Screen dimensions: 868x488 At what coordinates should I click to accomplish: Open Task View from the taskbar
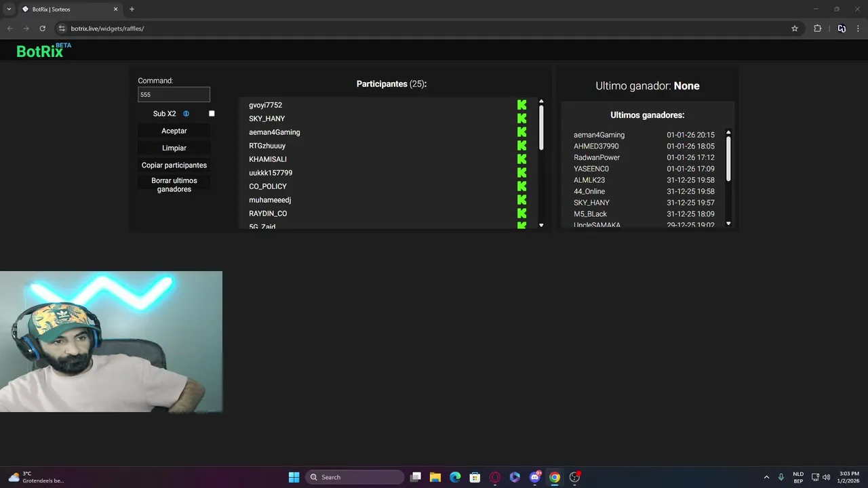(416, 477)
